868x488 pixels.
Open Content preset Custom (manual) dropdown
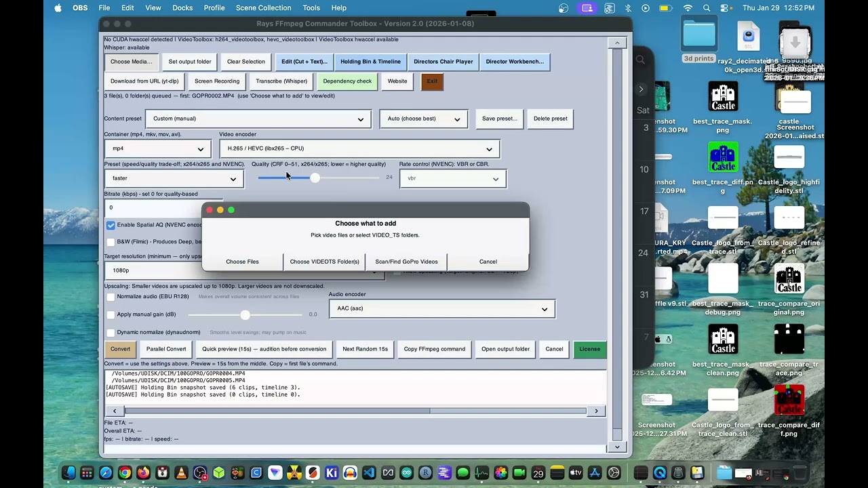[258, 119]
